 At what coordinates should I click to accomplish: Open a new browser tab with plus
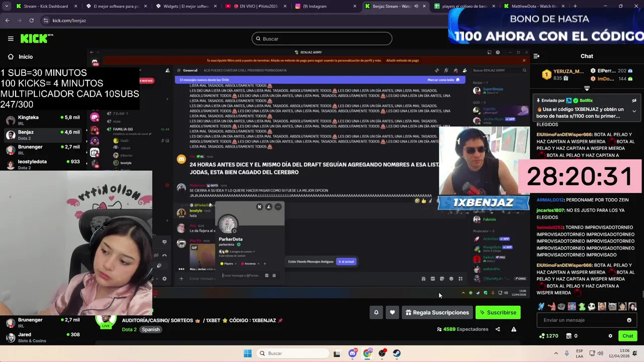575,6
